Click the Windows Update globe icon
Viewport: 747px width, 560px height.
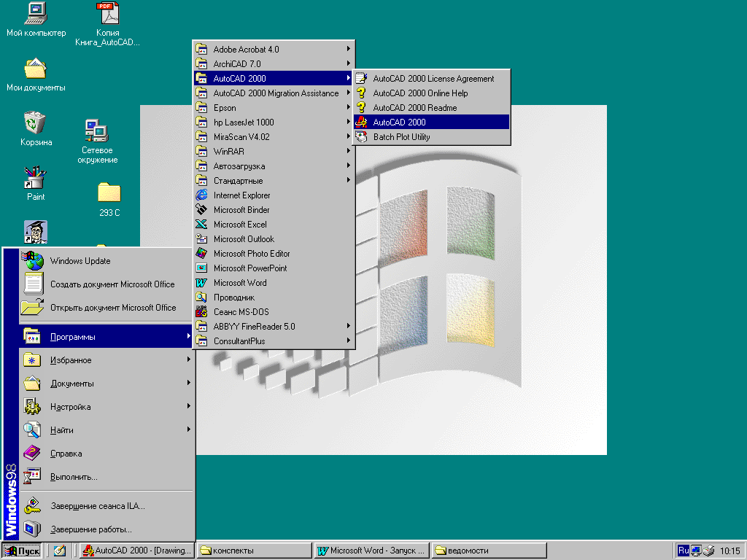(32, 261)
